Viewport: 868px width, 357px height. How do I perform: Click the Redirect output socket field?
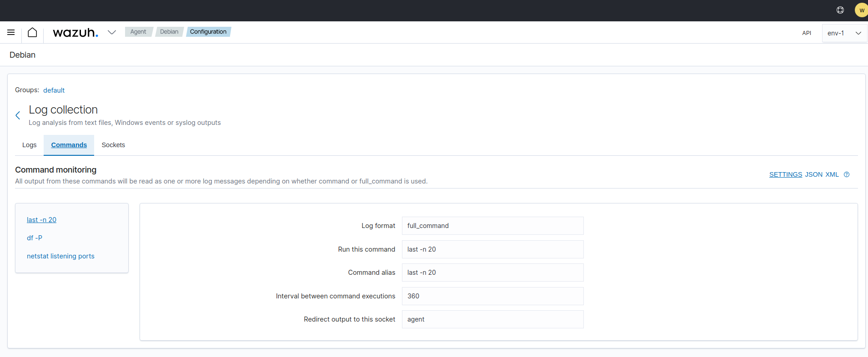492,319
